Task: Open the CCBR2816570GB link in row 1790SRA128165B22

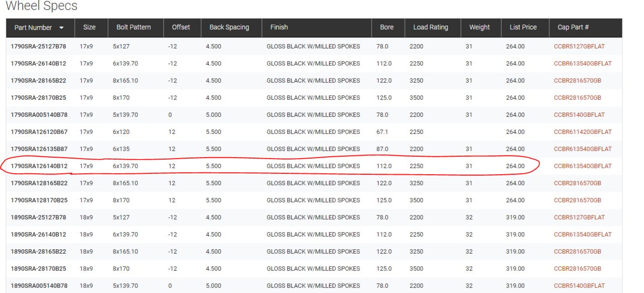Action: (578, 183)
